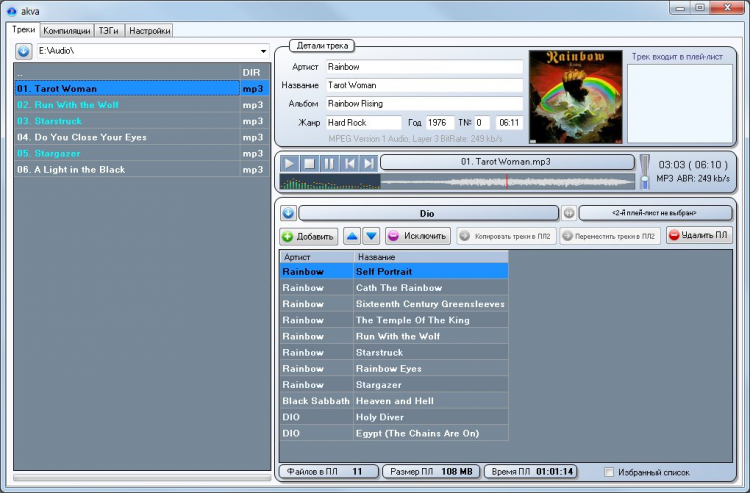Open the Dio playlist selector
Image resolution: width=750 pixels, height=493 pixels.
tap(428, 213)
